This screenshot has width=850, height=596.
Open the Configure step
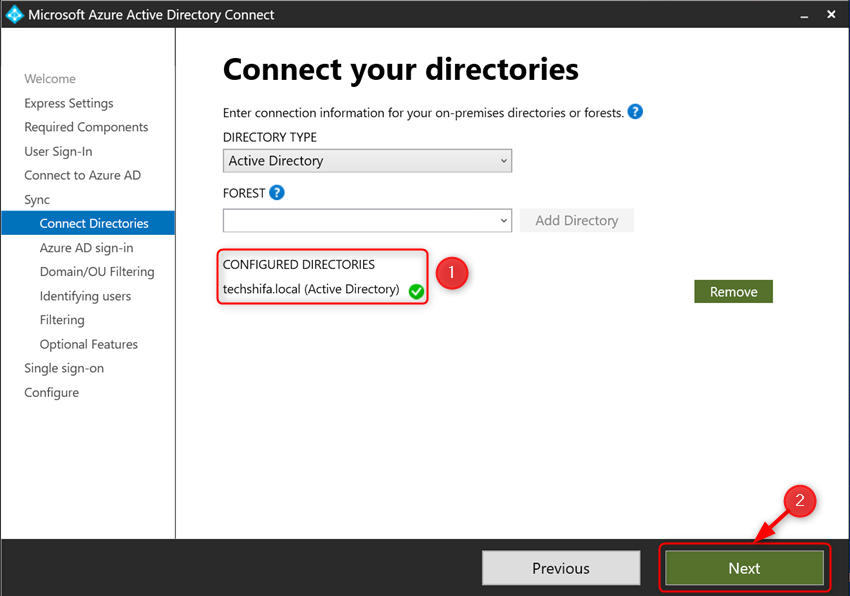click(51, 392)
